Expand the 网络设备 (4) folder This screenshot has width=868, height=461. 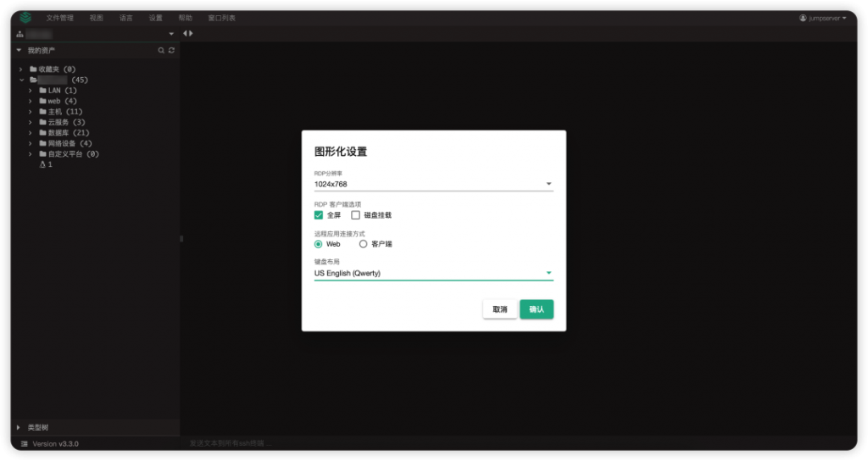click(x=31, y=143)
